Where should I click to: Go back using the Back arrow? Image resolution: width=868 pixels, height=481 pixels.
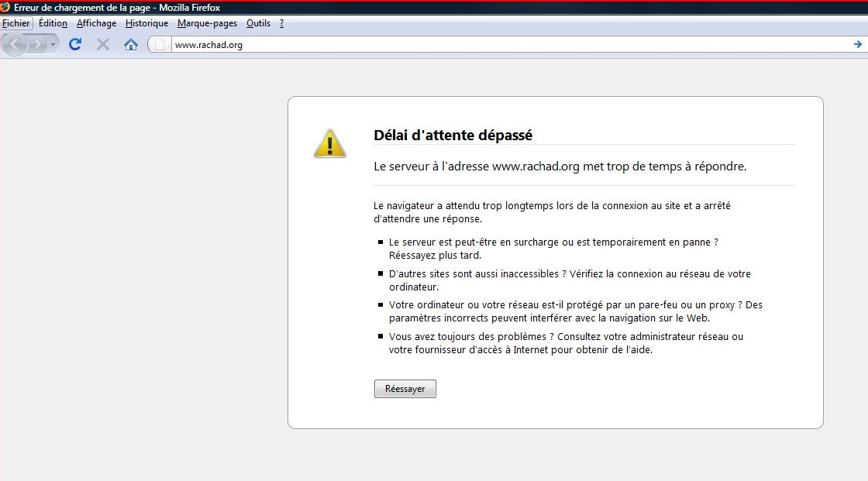(x=15, y=44)
